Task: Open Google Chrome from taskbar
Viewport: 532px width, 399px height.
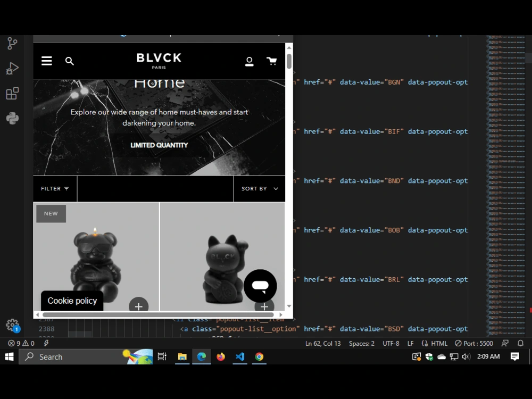Action: click(259, 356)
